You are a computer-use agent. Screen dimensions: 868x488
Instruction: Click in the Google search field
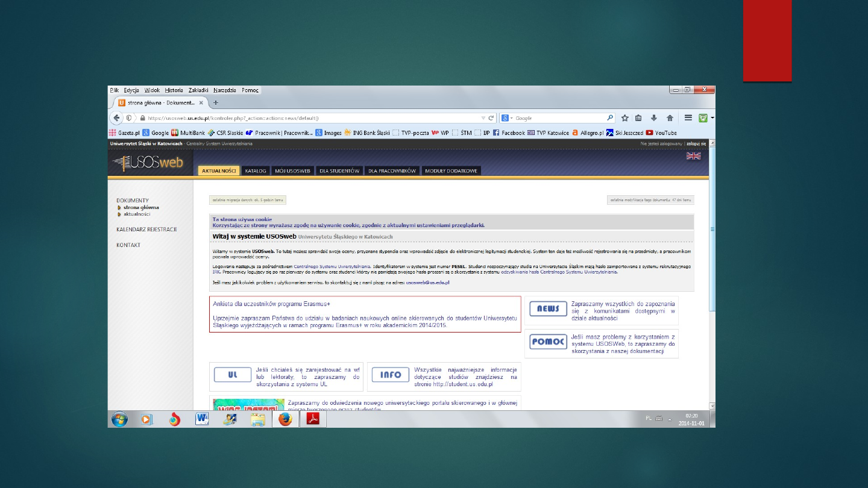coord(558,118)
